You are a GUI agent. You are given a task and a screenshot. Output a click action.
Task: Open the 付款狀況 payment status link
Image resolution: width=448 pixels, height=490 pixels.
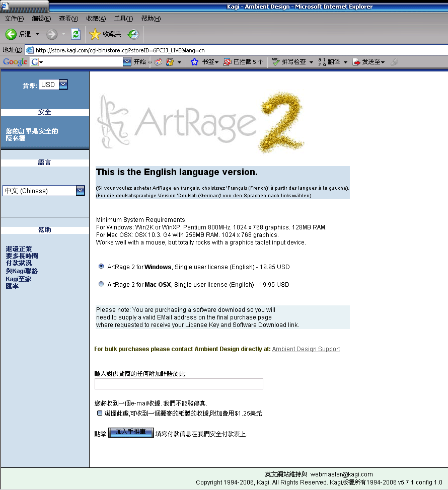(x=19, y=263)
